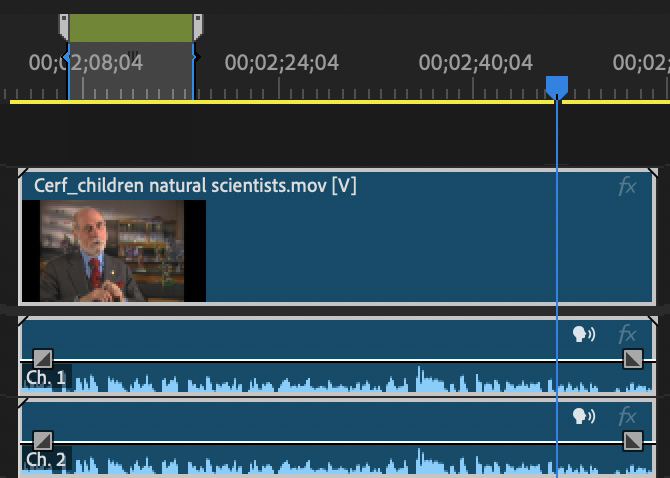Select the Cerf_children natural scientists.mov clip name
This screenshot has height=478, width=670.
(x=195, y=186)
